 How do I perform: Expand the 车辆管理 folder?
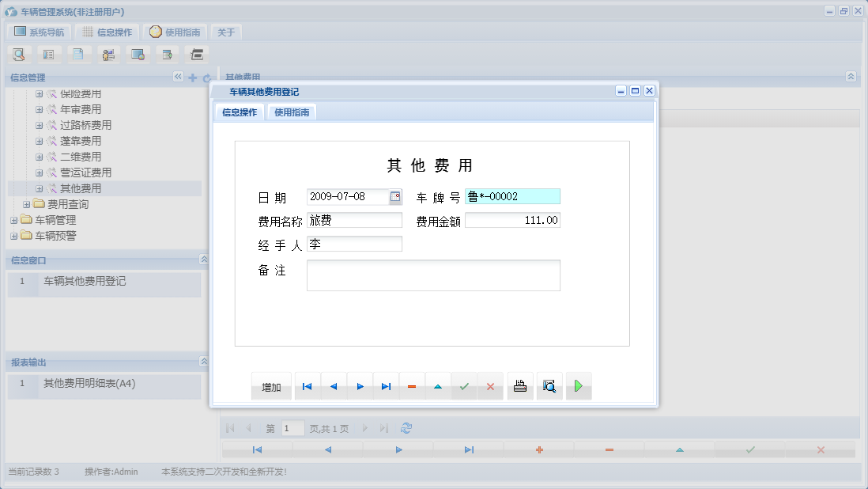13,221
